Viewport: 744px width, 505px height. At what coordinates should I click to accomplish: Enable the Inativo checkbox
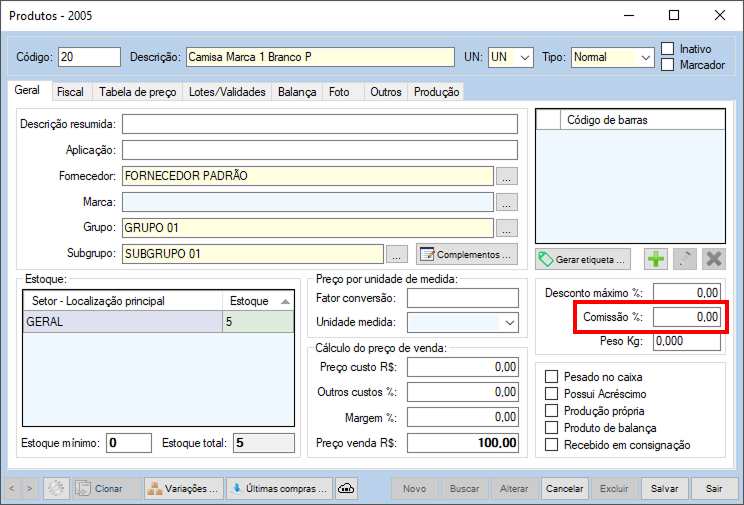668,49
